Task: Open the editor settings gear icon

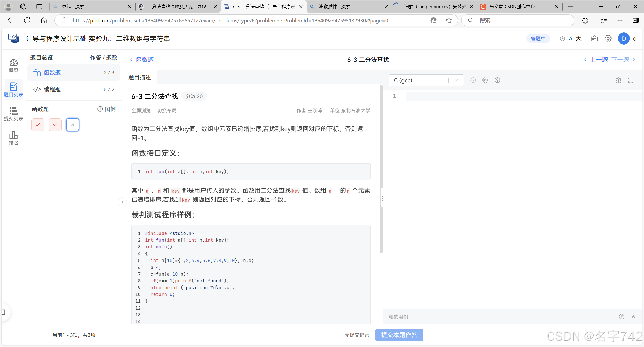Action: (x=485, y=80)
